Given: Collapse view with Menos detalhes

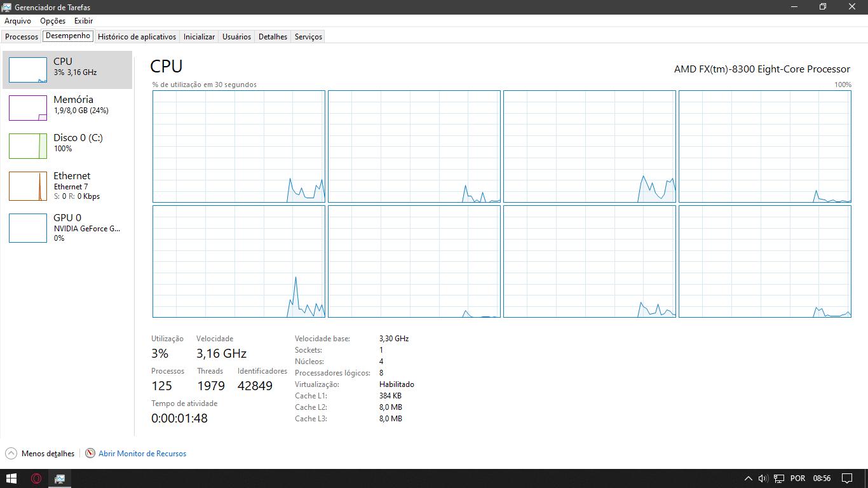Looking at the screenshot, I should pos(40,454).
